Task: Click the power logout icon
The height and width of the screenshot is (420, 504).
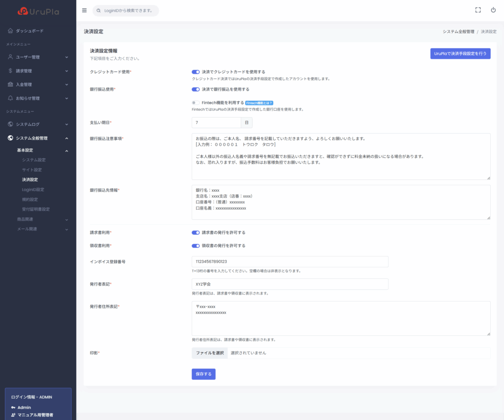Action: pos(493,10)
